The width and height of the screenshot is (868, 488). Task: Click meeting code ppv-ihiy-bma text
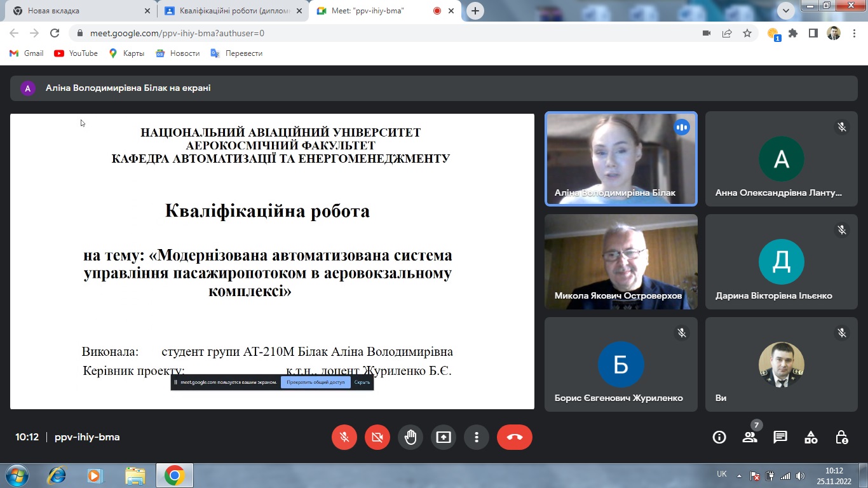(x=87, y=437)
